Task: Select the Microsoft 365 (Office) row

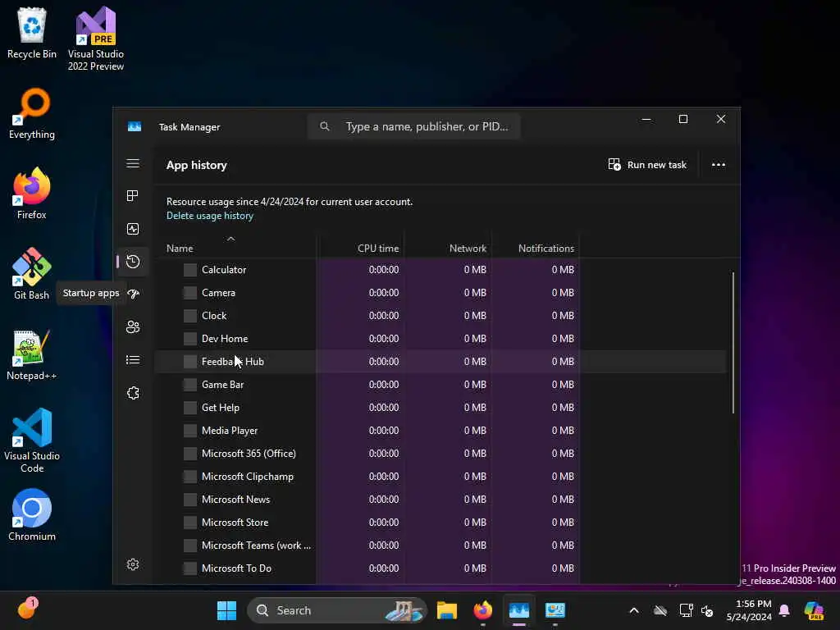Action: tap(441, 454)
